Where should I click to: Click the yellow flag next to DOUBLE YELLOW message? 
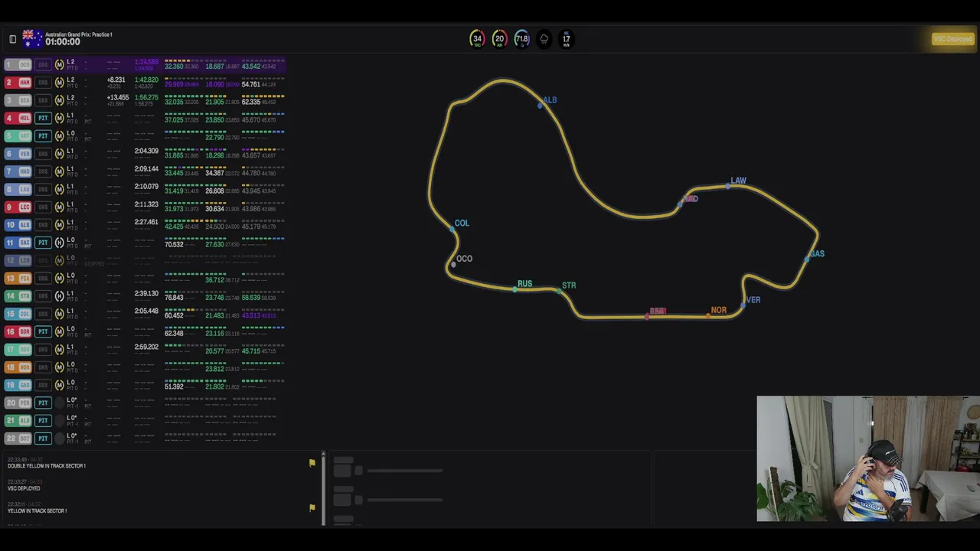point(312,463)
